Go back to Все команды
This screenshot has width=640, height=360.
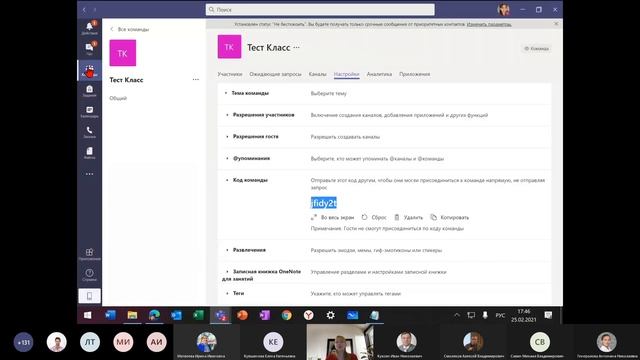[x=129, y=29]
